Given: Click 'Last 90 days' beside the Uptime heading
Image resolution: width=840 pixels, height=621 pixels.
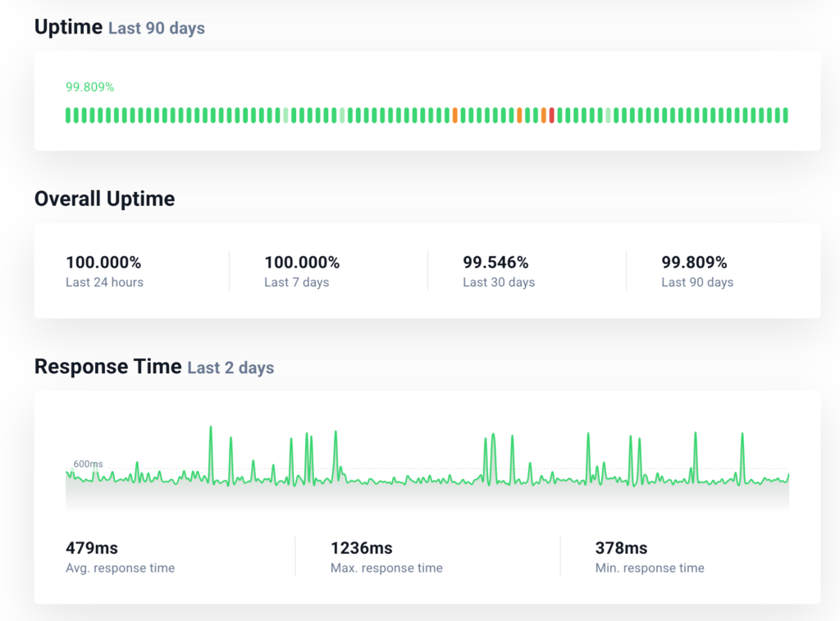Looking at the screenshot, I should tap(157, 29).
